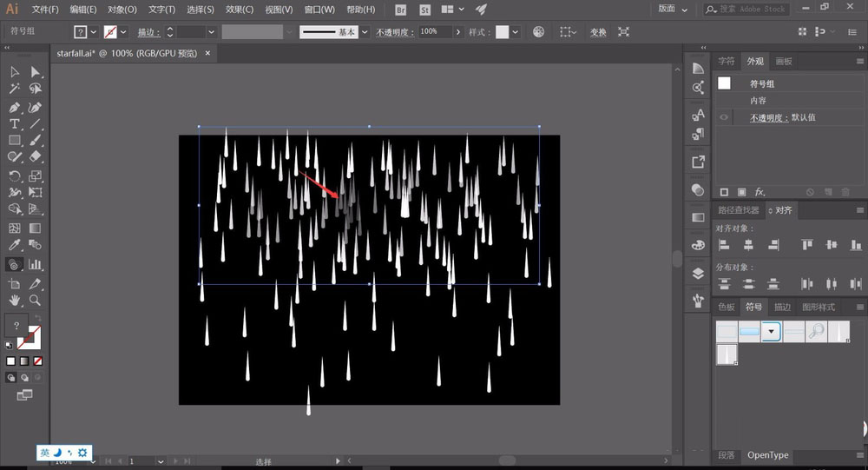Image resolution: width=868 pixels, height=470 pixels.
Task: Select the Selection tool arrow
Action: point(15,72)
